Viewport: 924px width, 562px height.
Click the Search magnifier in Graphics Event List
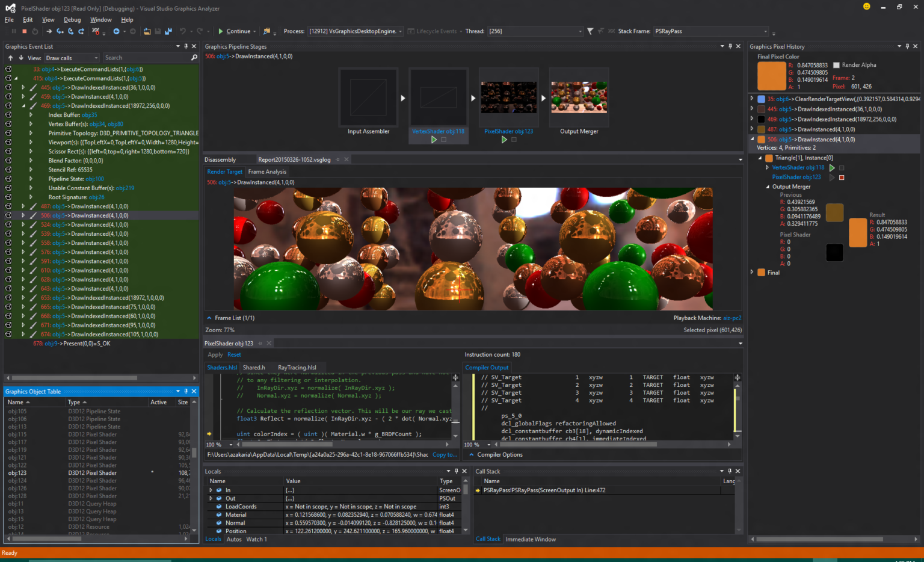coord(194,57)
